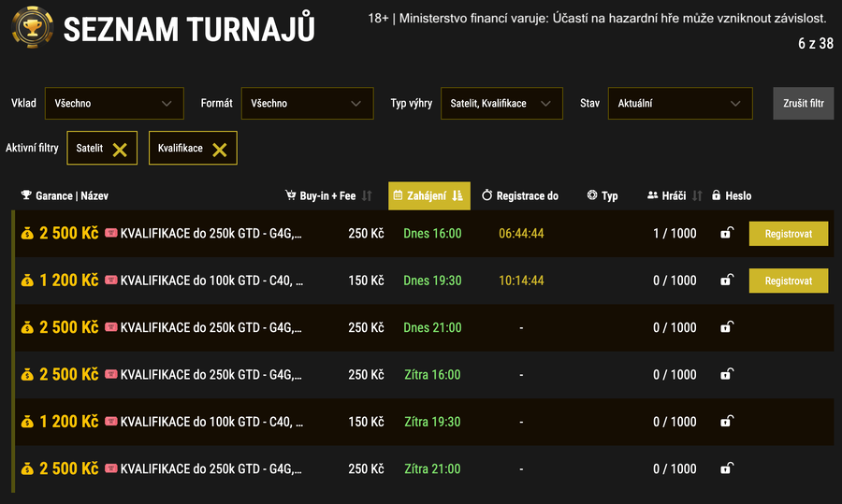
Task: Open KVALIFIKACE do 100k GTD starting Dnes 19:30
Action: click(211, 281)
